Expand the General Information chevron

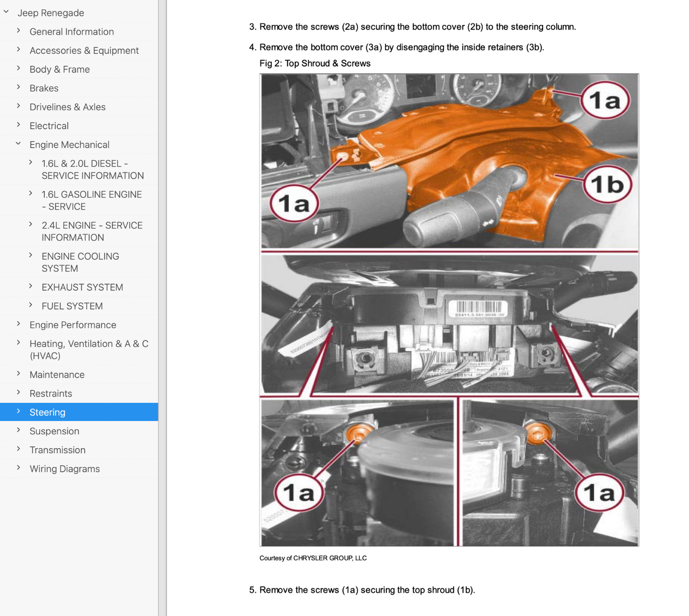tap(19, 31)
